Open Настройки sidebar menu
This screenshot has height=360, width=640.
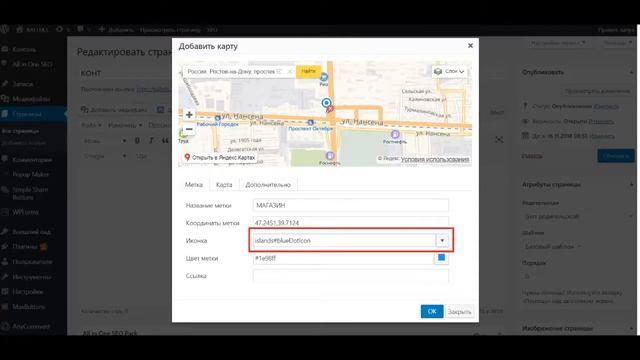pos(27,292)
